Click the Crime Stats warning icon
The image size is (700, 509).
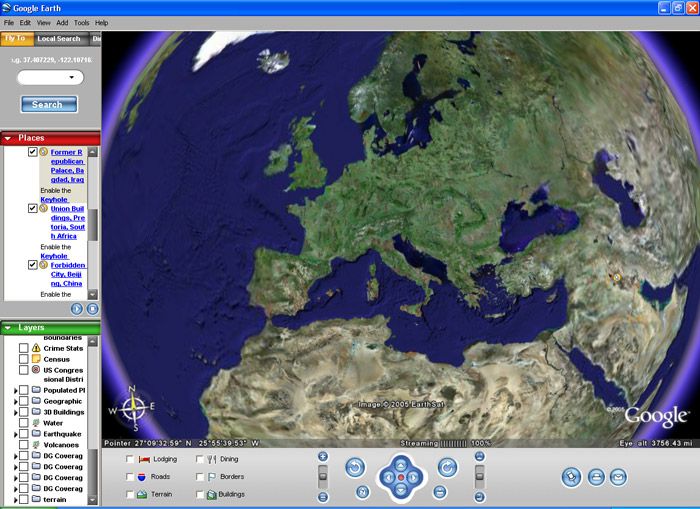tap(36, 348)
